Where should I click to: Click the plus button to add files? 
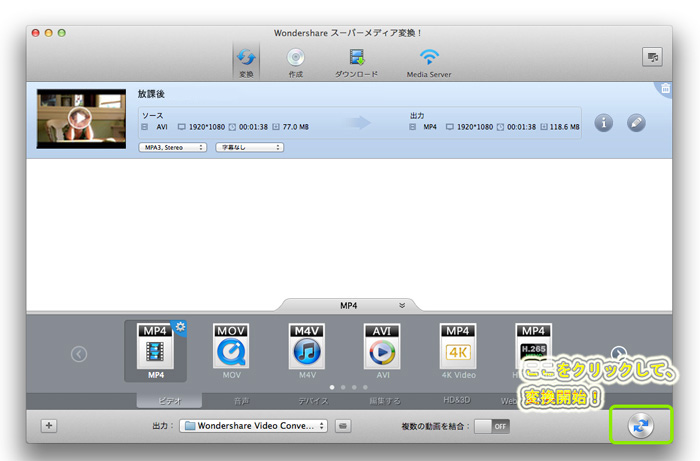click(x=49, y=425)
